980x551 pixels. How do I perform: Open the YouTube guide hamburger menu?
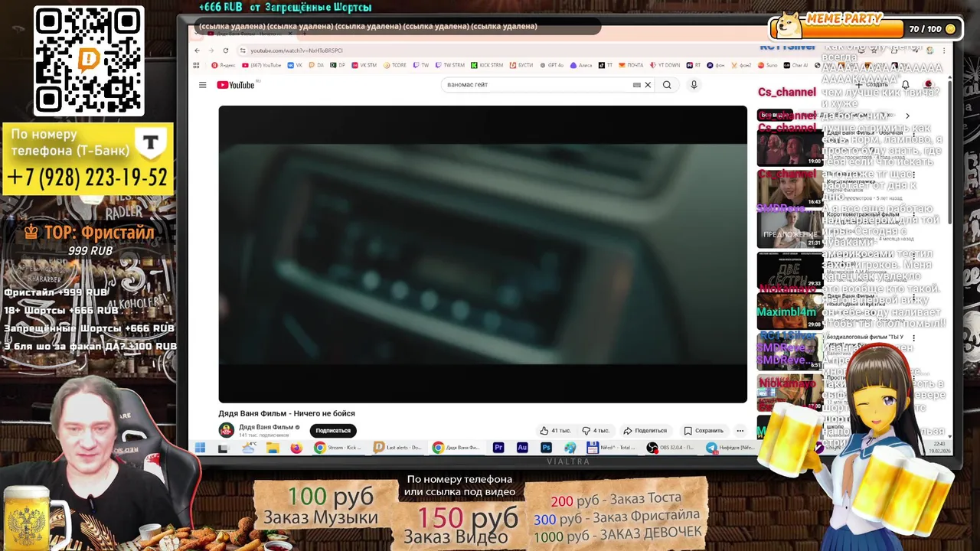click(x=202, y=85)
